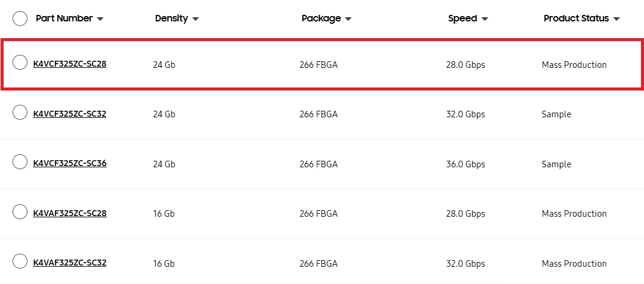
Task: Expand the Density column filter arrow
Action: tap(196, 19)
